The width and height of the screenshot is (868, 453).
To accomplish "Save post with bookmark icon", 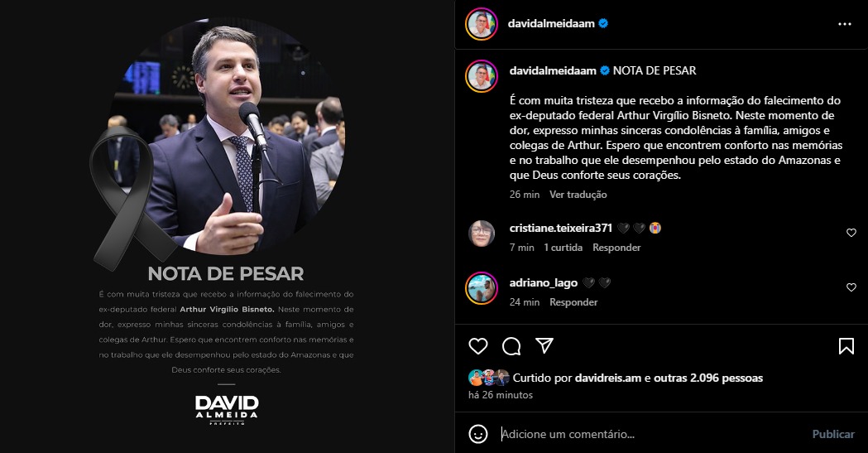I will pos(846,346).
